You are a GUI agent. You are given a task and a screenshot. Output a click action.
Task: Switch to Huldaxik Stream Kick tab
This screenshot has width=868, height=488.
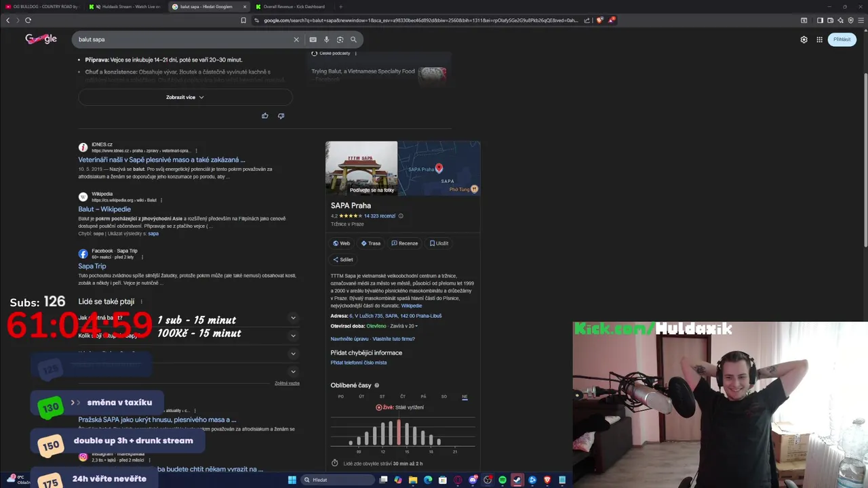pos(126,7)
